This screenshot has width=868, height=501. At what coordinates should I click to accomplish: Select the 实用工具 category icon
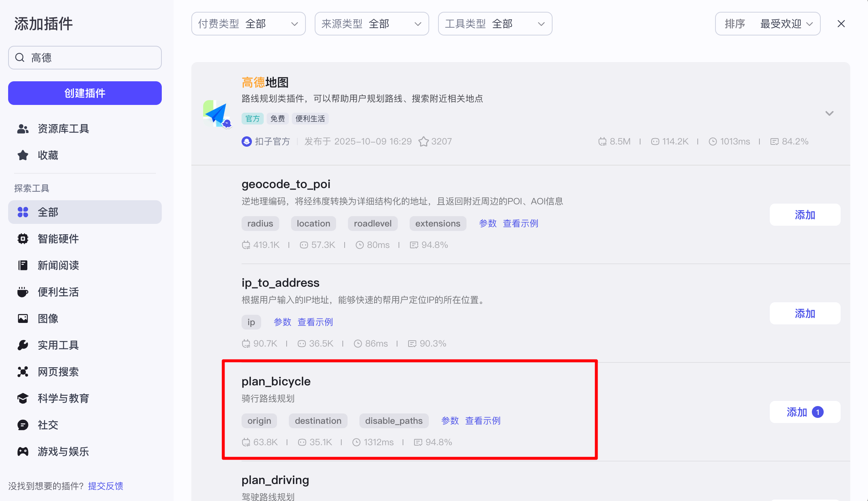(23, 345)
